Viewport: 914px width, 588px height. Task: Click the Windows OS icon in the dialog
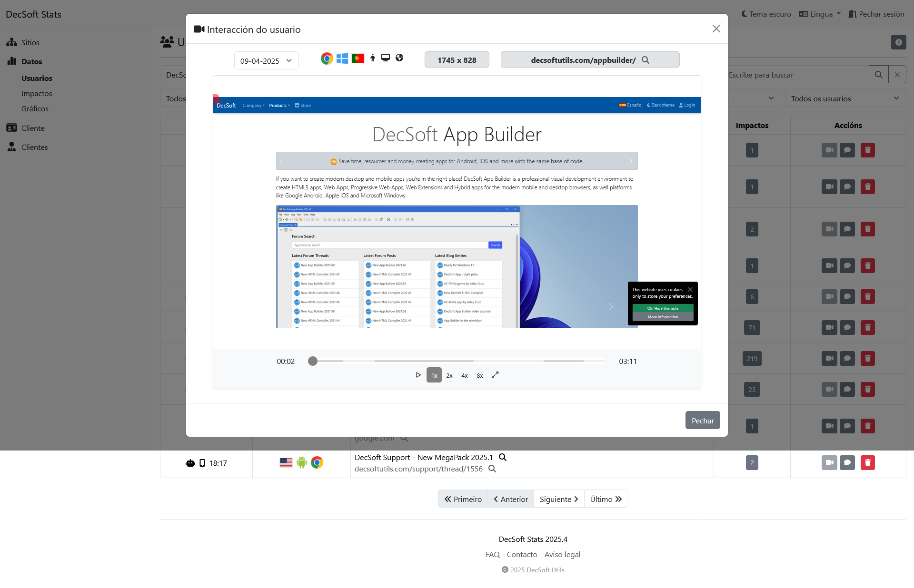[342, 58]
